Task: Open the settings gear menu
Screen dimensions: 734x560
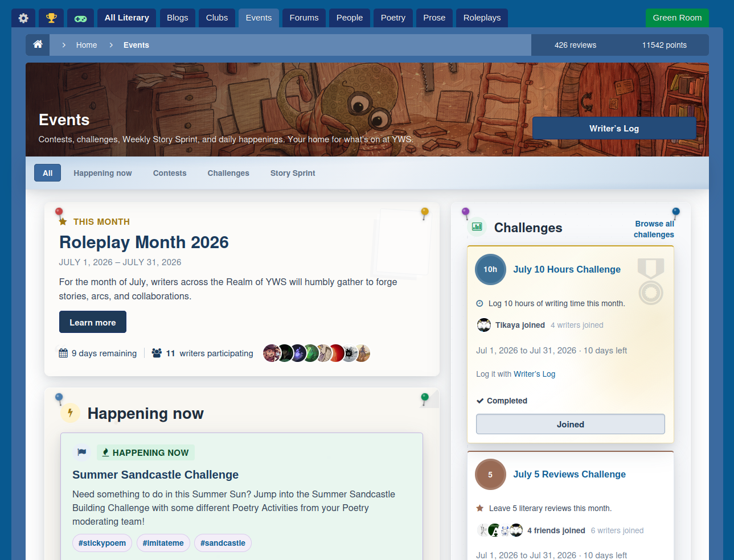Action: click(23, 18)
